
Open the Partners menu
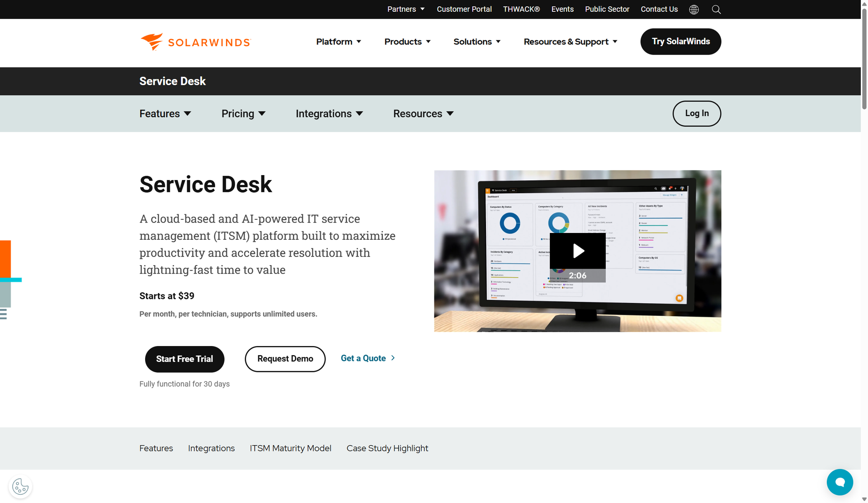406,9
